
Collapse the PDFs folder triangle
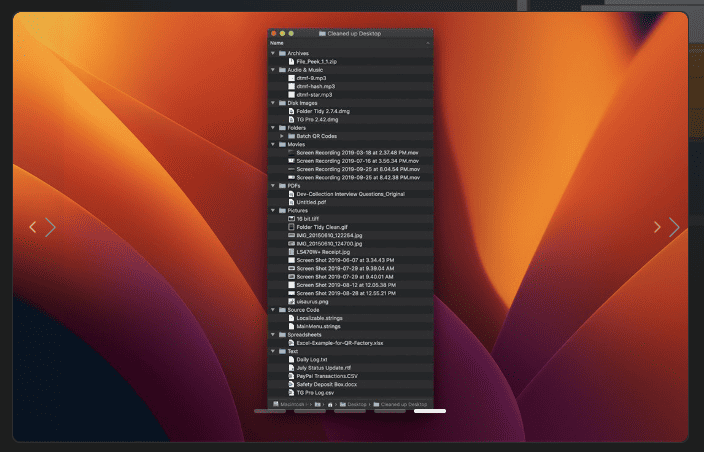coord(273,185)
